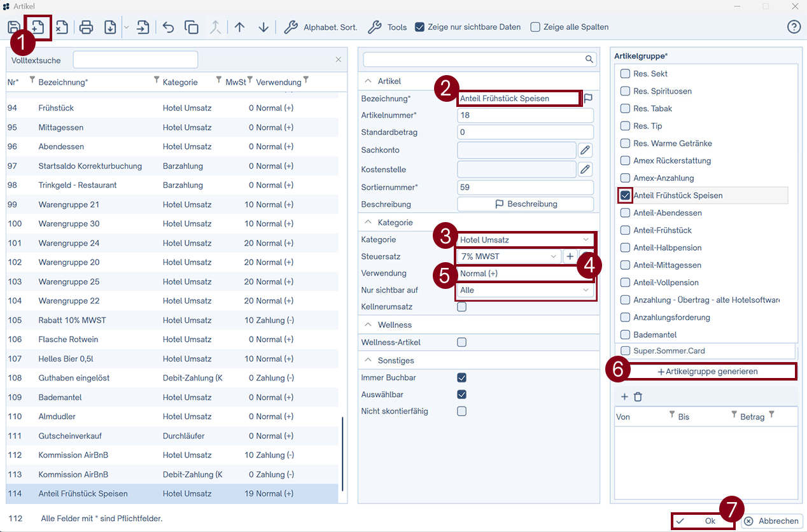The width and height of the screenshot is (807, 532).
Task: Click the delete-document icon in the toolbar
Action: (x=61, y=27)
